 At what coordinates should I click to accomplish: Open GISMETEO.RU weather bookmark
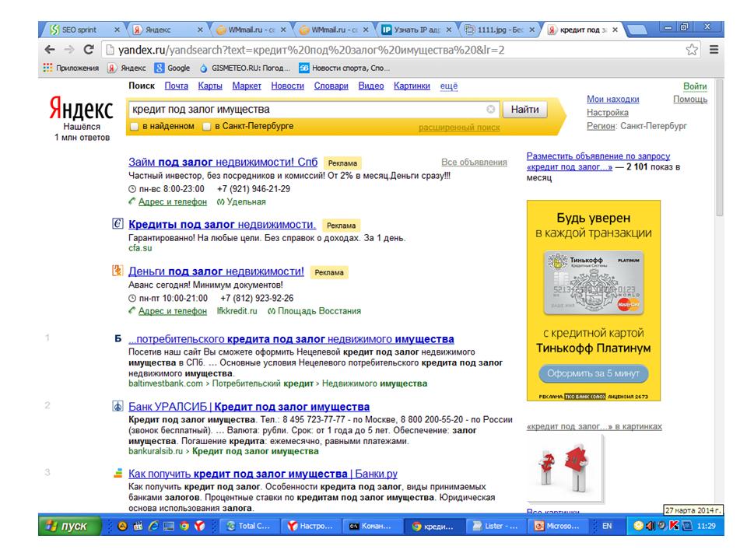tap(245, 68)
